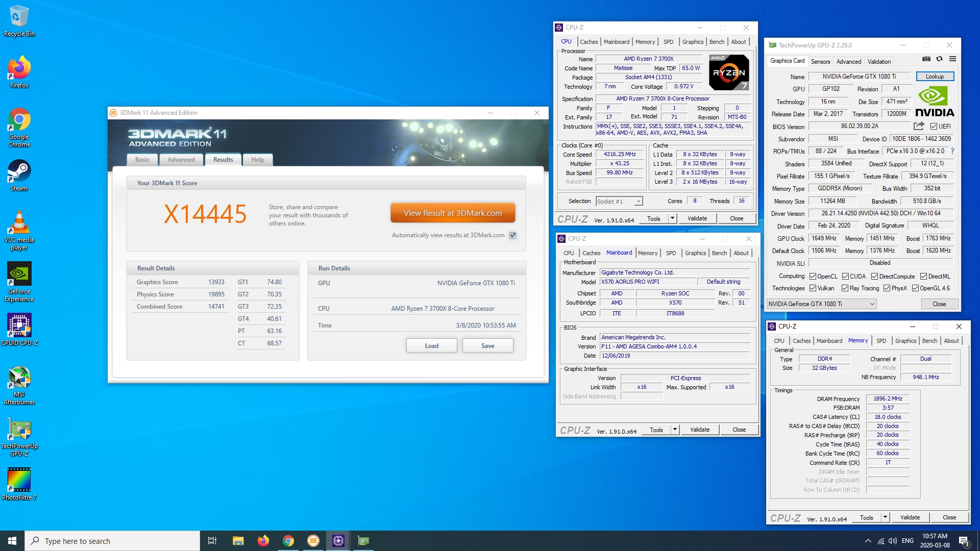The height and width of the screenshot is (551, 980).
Task: Click the Bus Interface question mark in GPU-Z
Action: [x=952, y=151]
